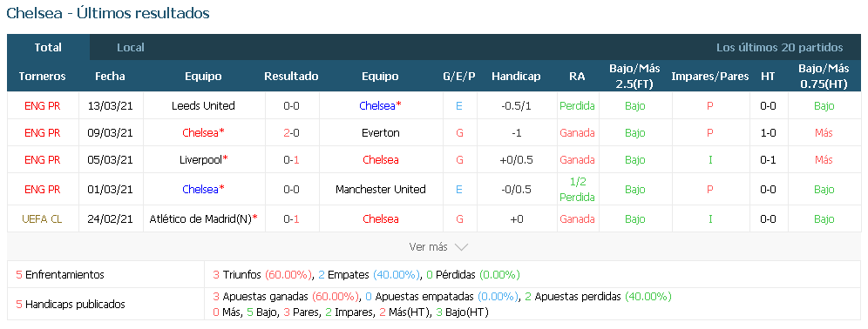
Task: Open the 2-0 result against Everton
Action: tap(291, 132)
